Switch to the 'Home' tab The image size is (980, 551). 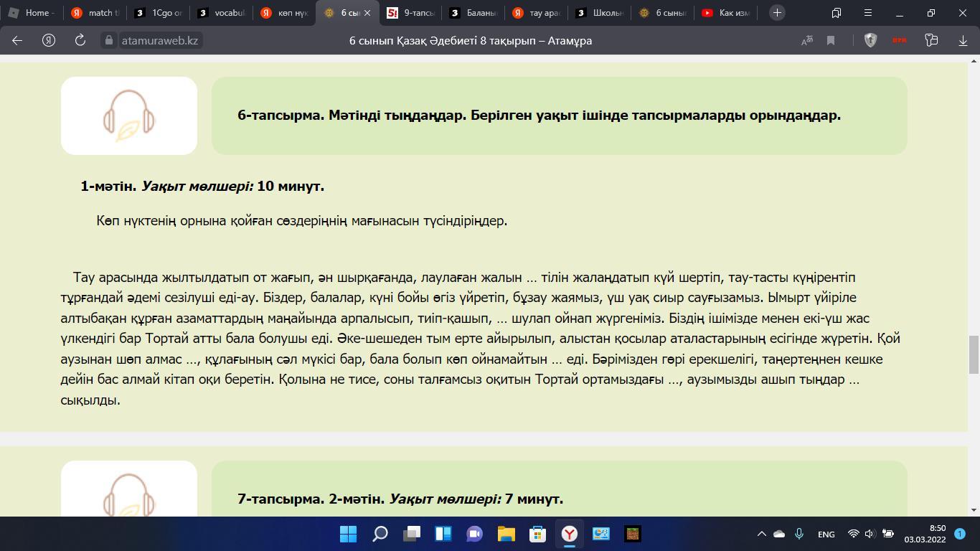[32, 13]
